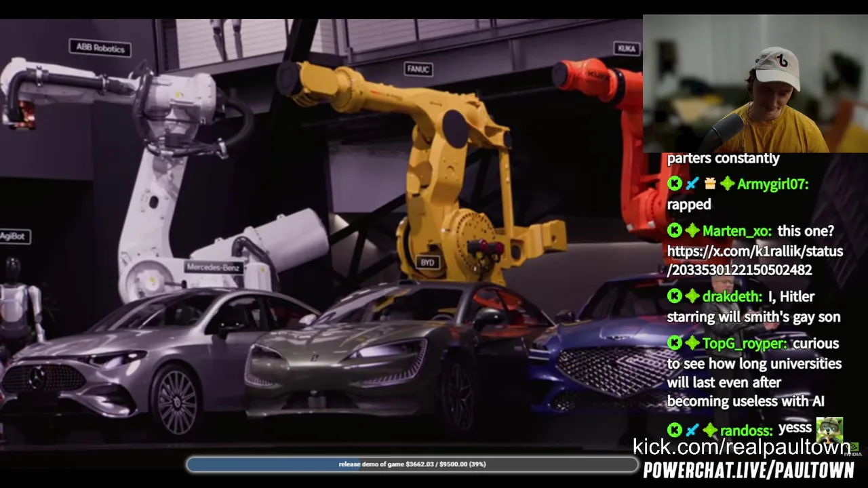Click the NVIDIA logo in the video corner
The width and height of the screenshot is (868, 488).
(x=854, y=448)
